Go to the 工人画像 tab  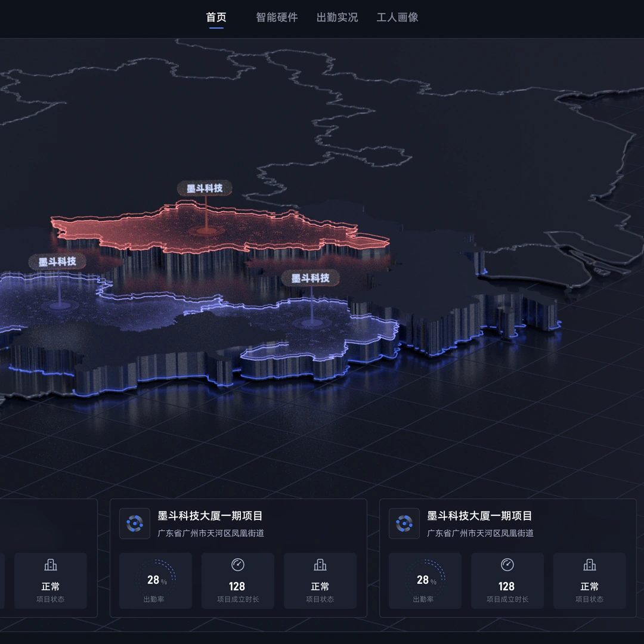[x=398, y=17]
